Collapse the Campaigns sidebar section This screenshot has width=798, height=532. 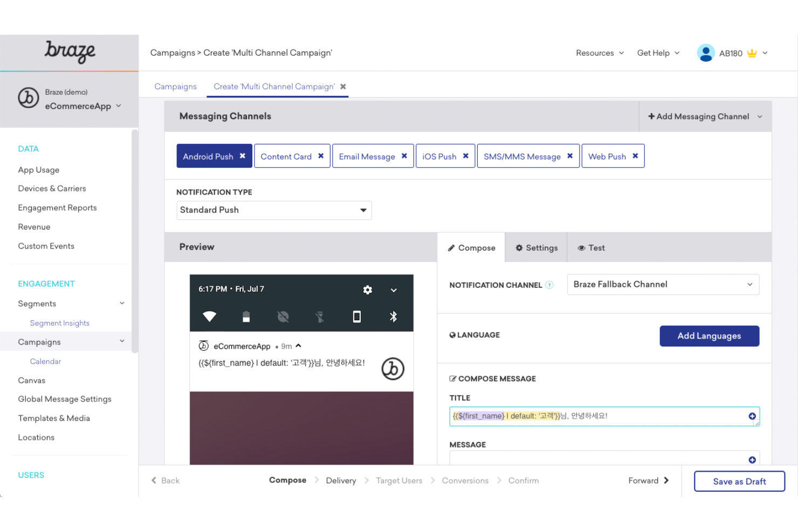122,341
